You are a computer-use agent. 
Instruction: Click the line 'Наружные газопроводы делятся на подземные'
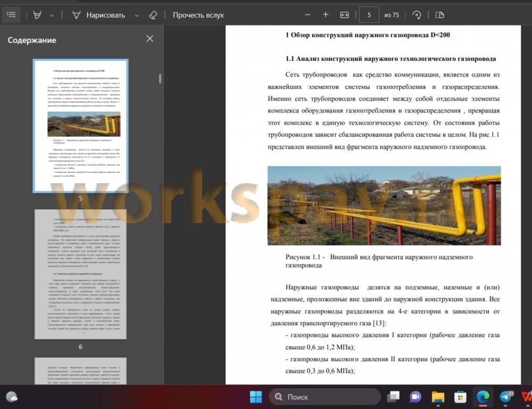point(393,288)
